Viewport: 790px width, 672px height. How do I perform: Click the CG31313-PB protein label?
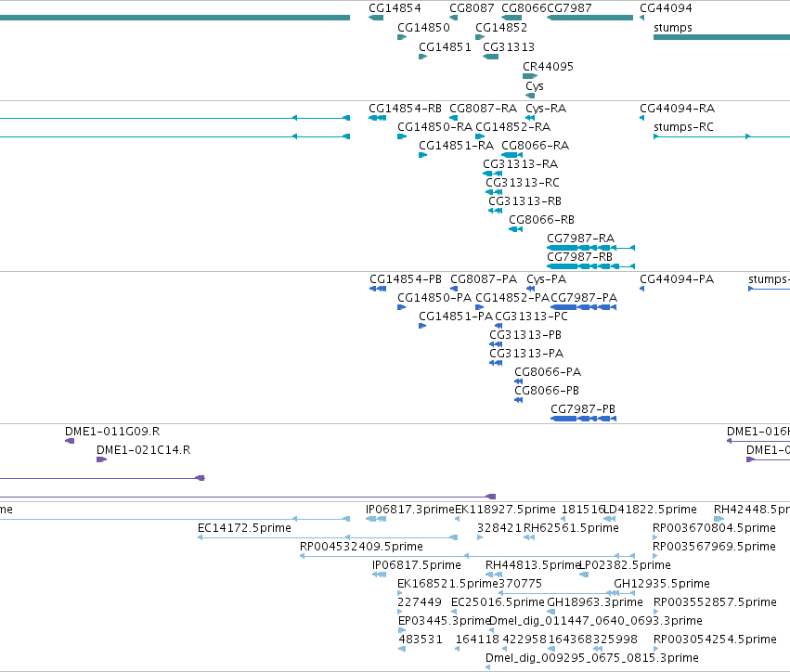tap(525, 335)
